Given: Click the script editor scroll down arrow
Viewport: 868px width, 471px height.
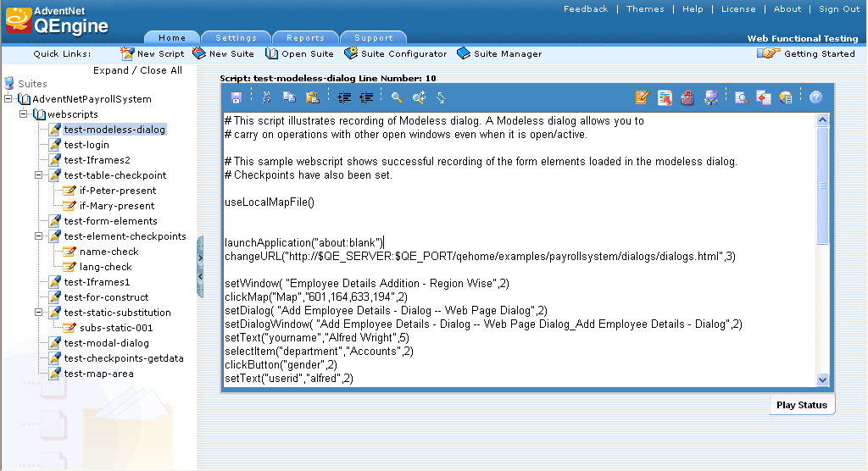Looking at the screenshot, I should click(x=822, y=380).
